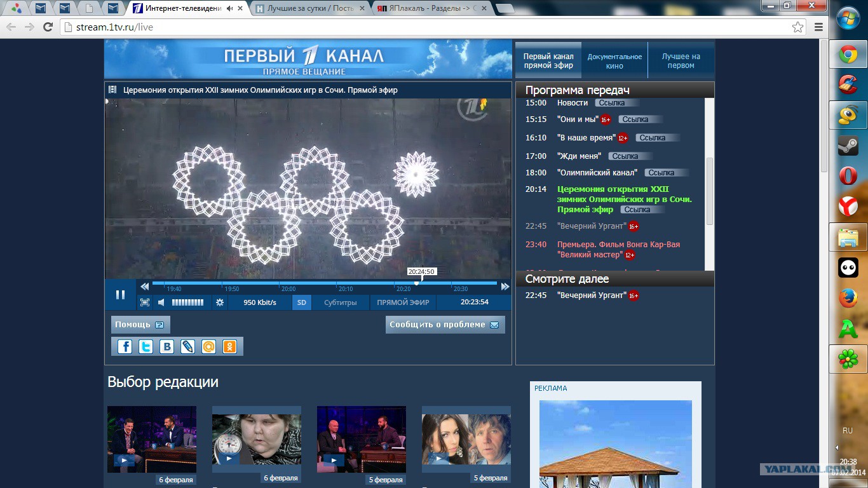Reload the page with the refresh button
This screenshot has height=488, width=868.
coord(48,27)
